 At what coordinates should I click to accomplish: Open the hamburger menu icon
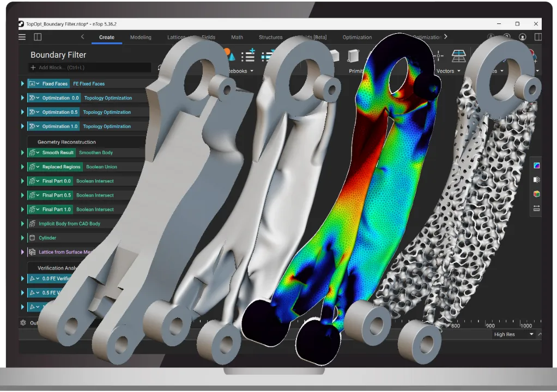[x=22, y=37]
